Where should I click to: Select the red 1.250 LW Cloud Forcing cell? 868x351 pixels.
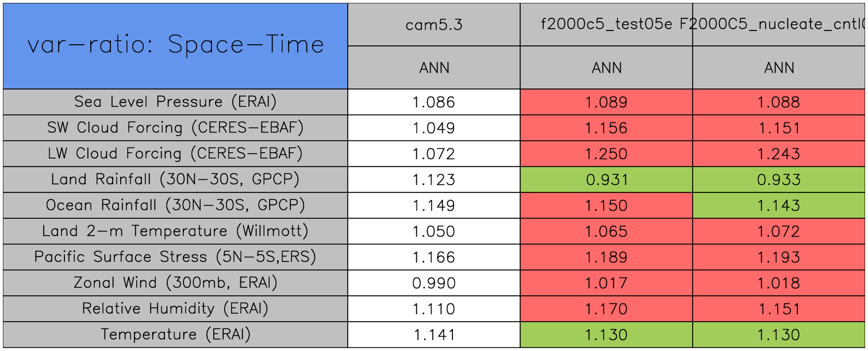click(x=606, y=154)
